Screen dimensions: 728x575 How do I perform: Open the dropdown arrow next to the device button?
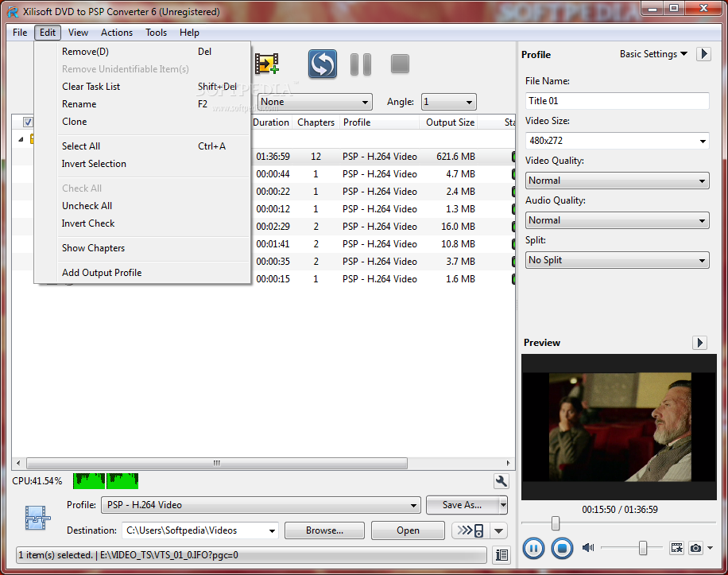498,530
